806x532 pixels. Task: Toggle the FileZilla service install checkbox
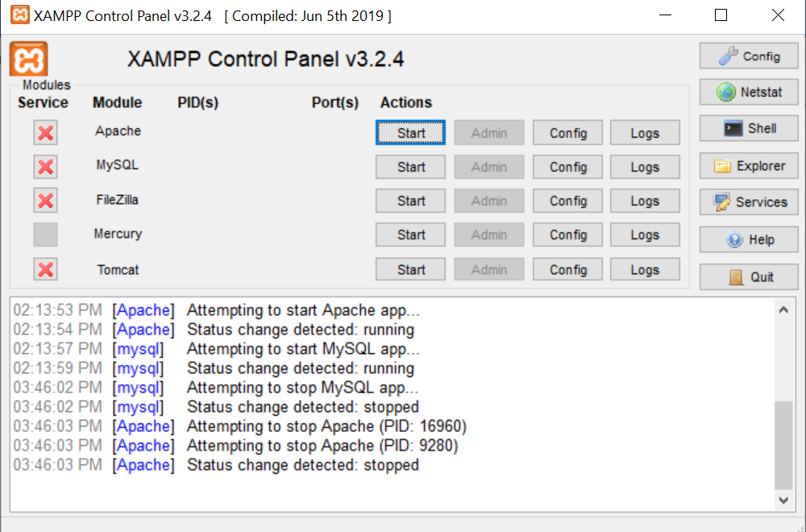46,201
